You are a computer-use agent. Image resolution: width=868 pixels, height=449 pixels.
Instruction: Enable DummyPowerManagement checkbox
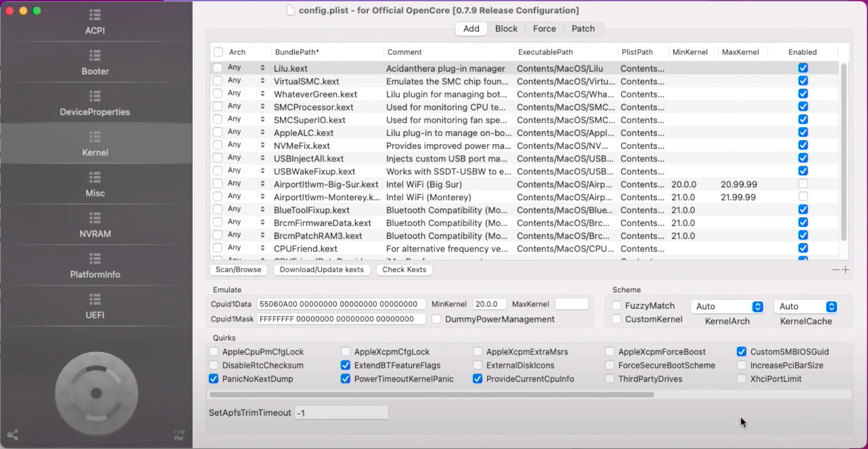436,319
